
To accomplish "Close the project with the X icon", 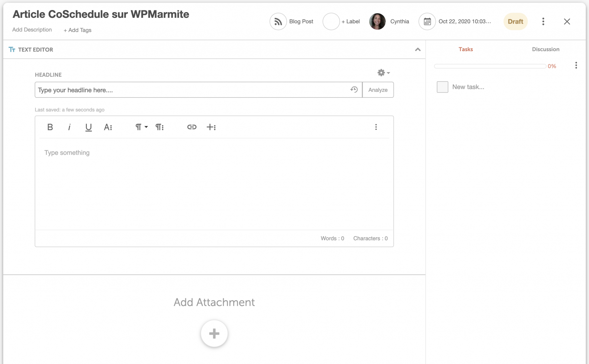I will coord(567,22).
